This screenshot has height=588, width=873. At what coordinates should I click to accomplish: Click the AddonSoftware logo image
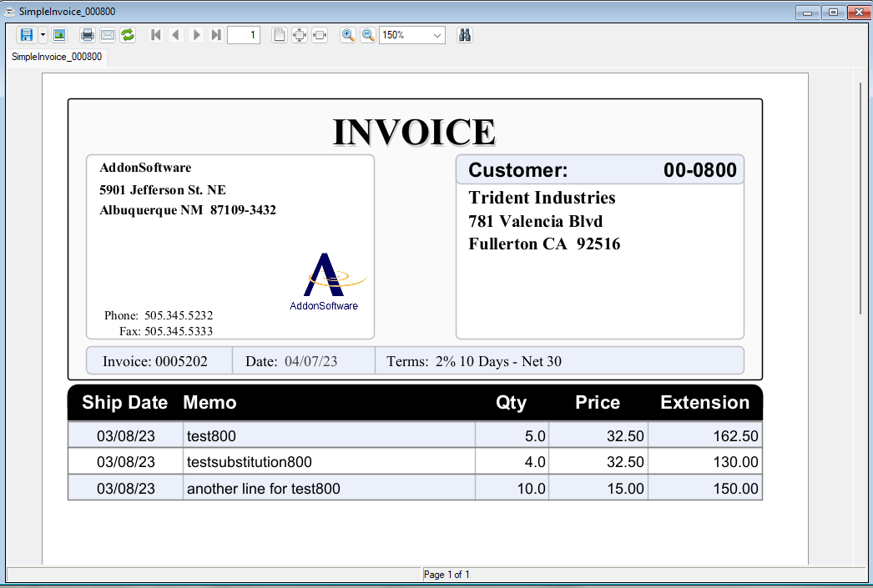click(x=329, y=281)
